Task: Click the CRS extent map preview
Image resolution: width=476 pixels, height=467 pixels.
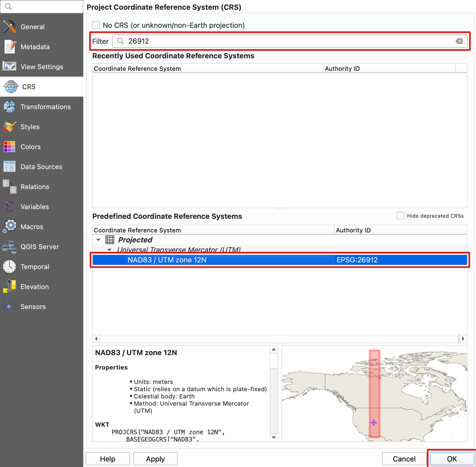Action: [374, 393]
